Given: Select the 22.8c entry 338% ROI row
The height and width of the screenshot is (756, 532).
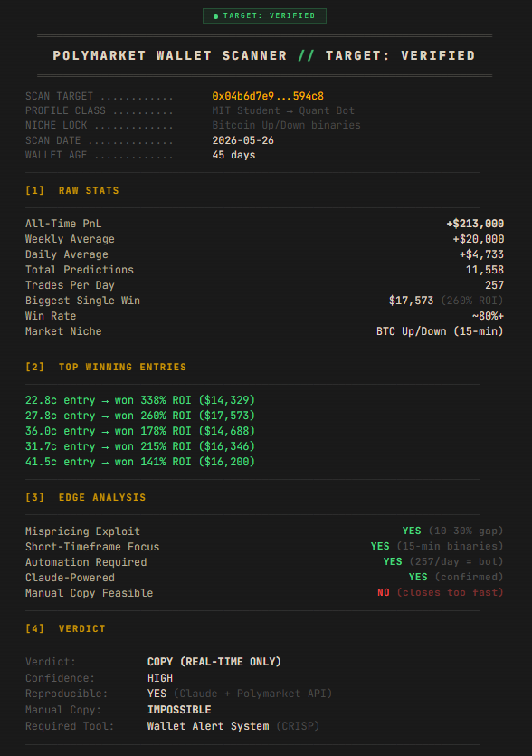Looking at the screenshot, I should tap(140, 400).
